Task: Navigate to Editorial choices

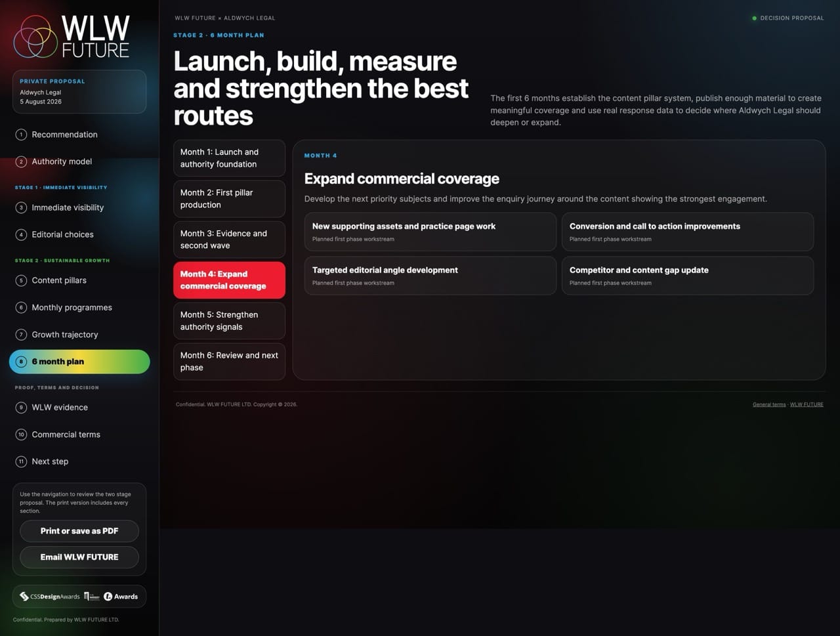Action: coord(79,234)
